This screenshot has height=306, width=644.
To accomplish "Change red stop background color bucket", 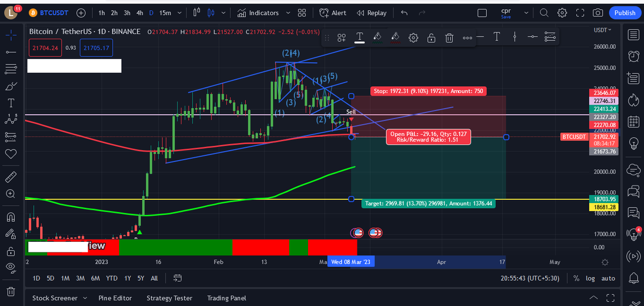I will [x=396, y=38].
